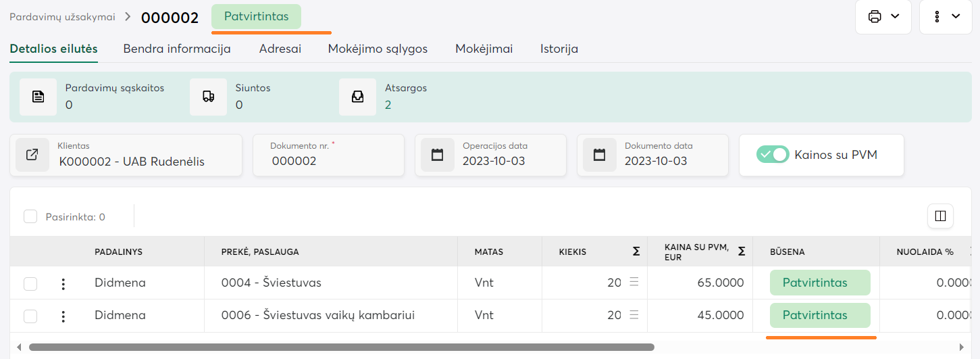Open row menu for 0004 - Šviestuvas
This screenshot has width=980, height=359.
[63, 283]
